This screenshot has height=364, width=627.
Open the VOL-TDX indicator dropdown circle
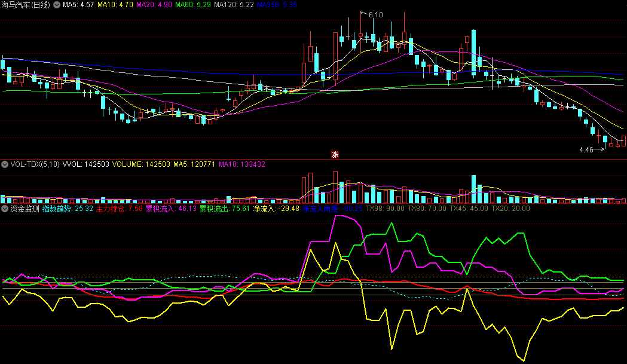(x=5, y=164)
